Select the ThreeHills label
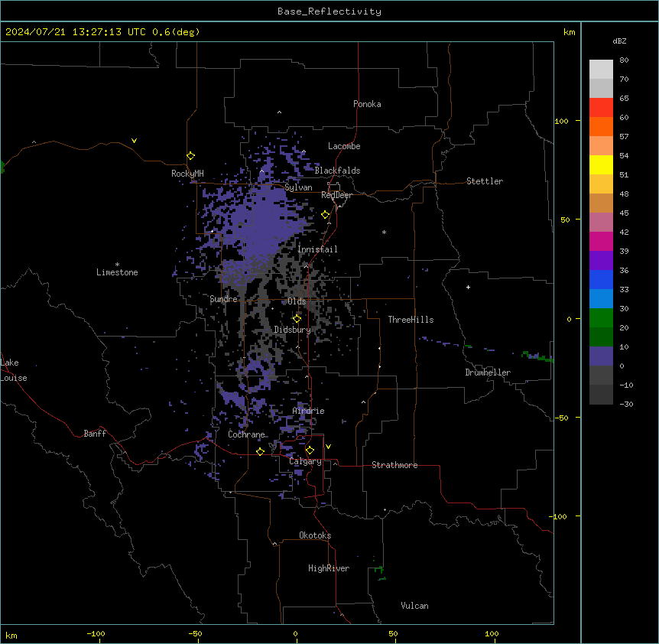 411,320
